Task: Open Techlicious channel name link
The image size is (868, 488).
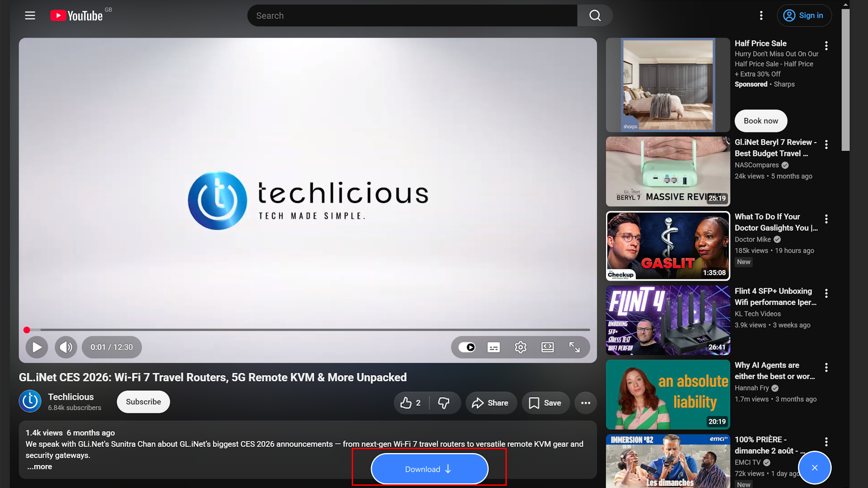Action: pyautogui.click(x=71, y=397)
